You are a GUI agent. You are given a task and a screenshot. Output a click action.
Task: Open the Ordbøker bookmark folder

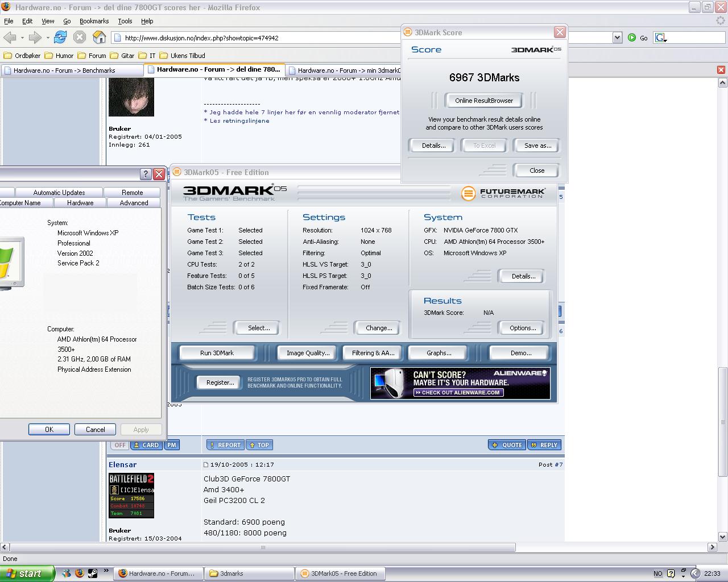(22, 56)
